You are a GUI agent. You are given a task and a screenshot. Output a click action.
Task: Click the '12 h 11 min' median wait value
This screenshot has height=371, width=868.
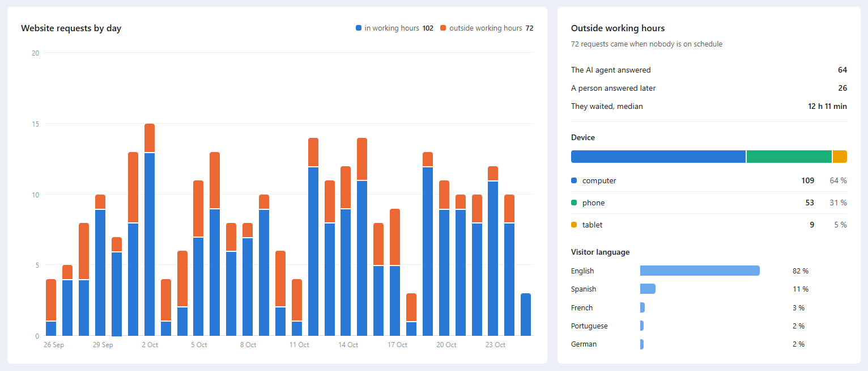coord(827,106)
